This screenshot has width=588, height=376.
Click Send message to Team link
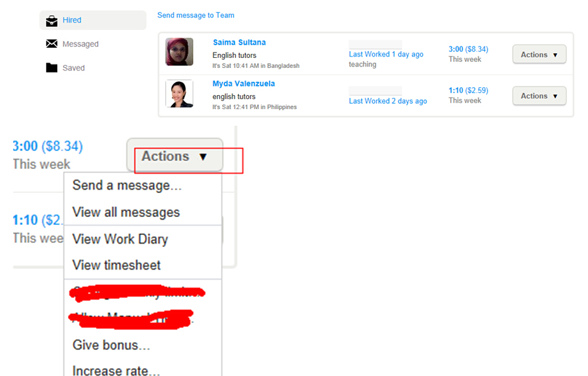196,15
